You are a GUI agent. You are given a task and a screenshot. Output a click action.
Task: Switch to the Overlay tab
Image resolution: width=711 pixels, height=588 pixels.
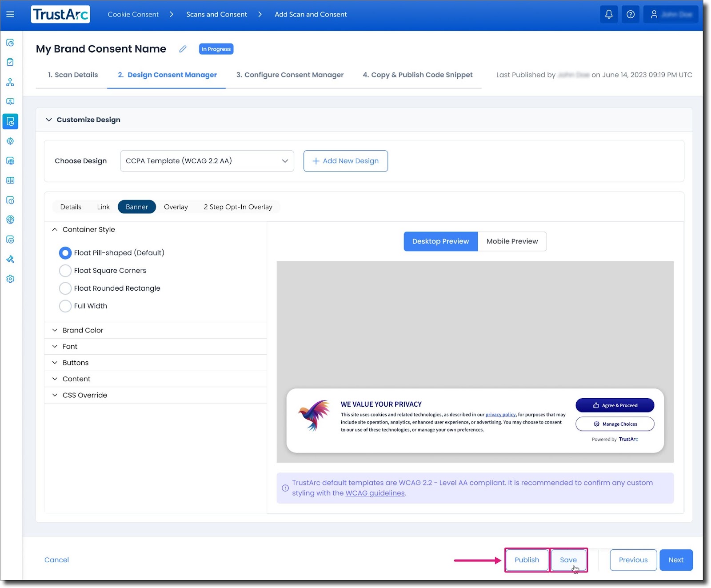pos(176,207)
